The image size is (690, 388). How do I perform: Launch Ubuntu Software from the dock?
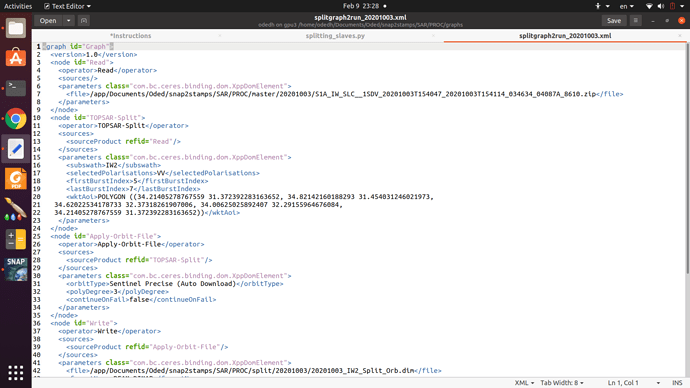click(x=16, y=58)
